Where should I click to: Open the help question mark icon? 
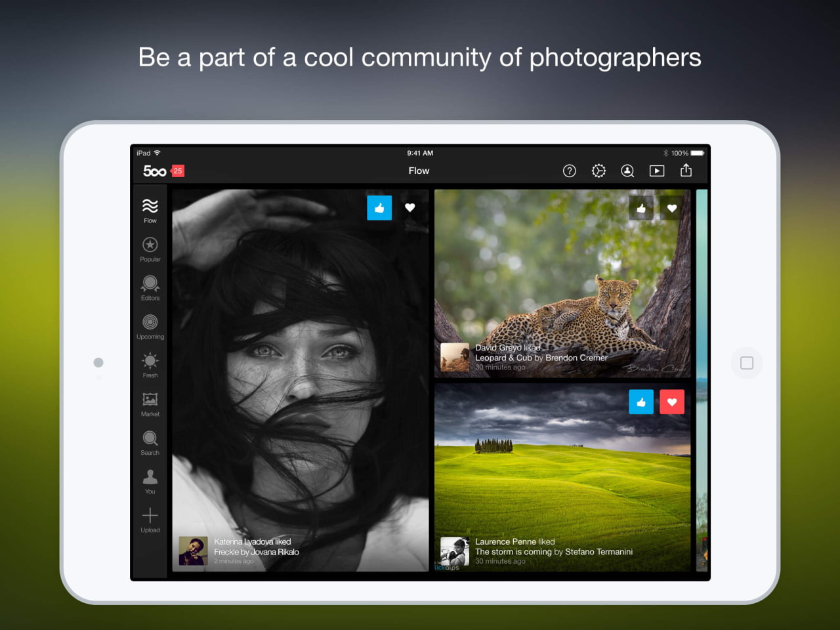pos(569,171)
